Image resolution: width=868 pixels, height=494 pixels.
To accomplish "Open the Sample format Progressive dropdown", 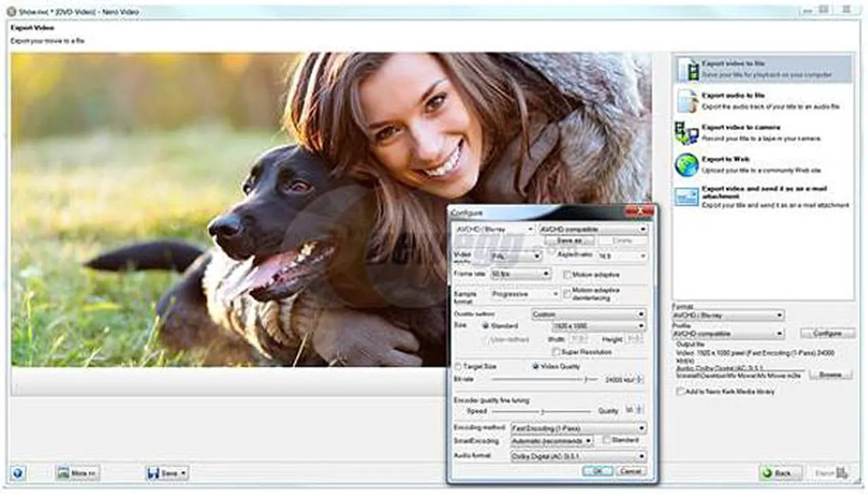I will [x=525, y=294].
